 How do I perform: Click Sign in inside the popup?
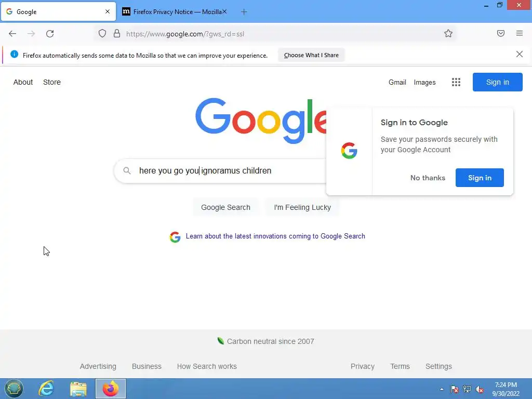(x=480, y=178)
